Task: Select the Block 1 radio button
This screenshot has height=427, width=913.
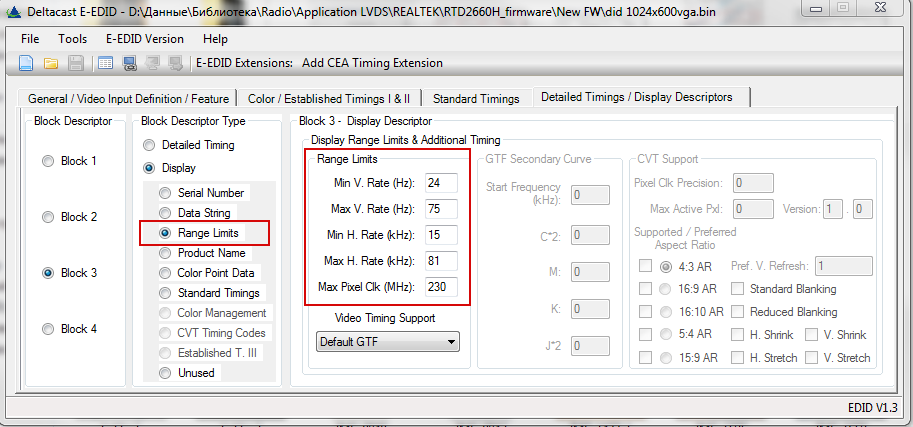Action: pyautogui.click(x=48, y=161)
